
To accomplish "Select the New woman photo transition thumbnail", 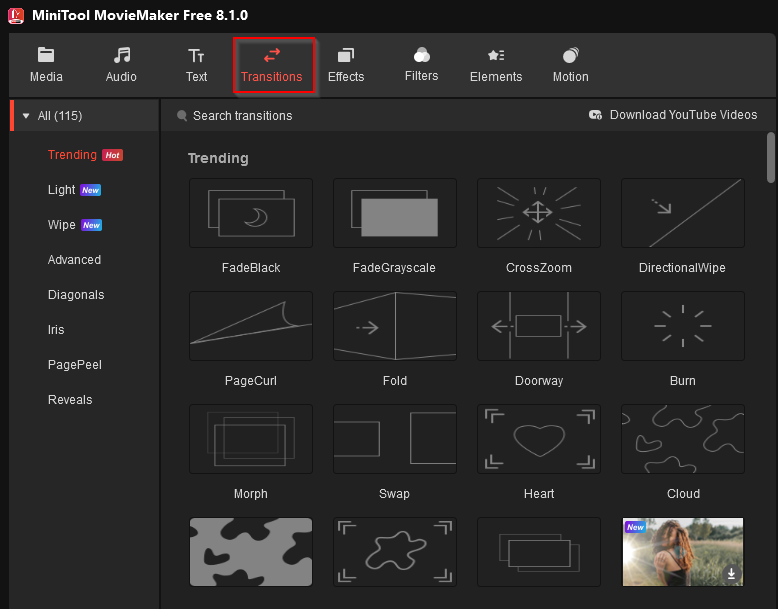I will click(683, 552).
